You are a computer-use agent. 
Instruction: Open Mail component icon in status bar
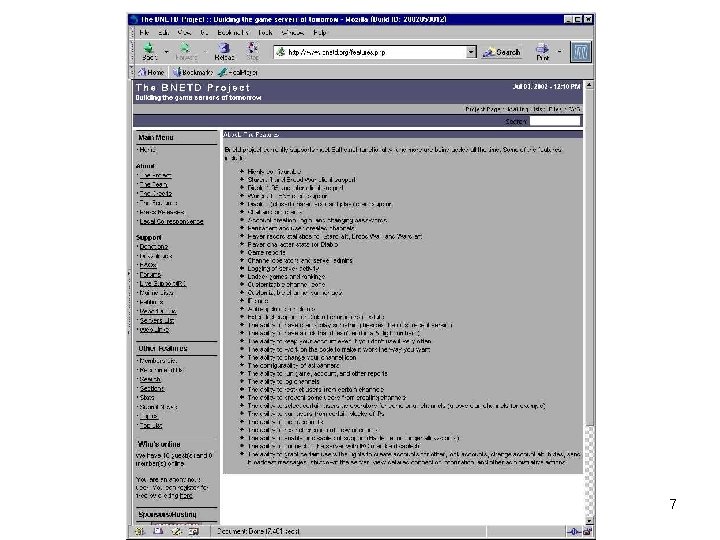158,531
